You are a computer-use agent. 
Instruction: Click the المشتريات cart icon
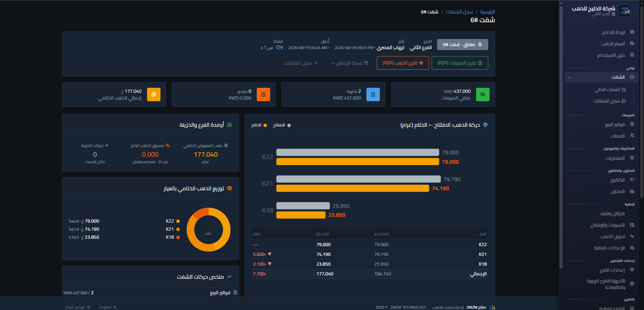tap(632, 158)
